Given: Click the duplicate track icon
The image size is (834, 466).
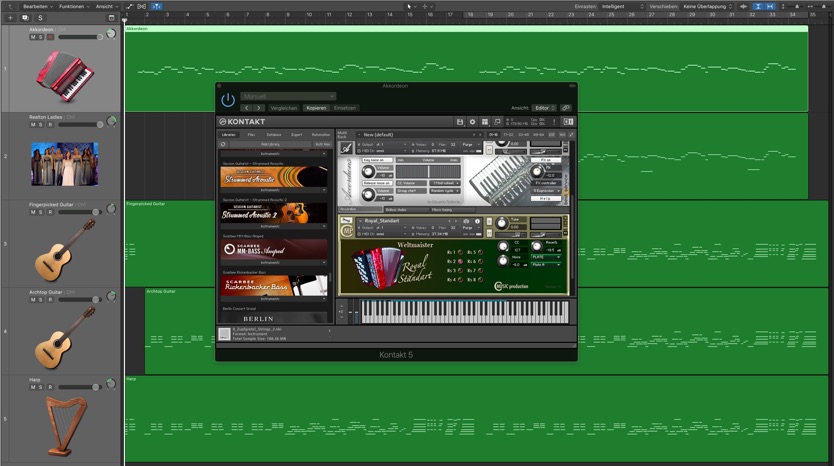Looking at the screenshot, I should (x=25, y=18).
